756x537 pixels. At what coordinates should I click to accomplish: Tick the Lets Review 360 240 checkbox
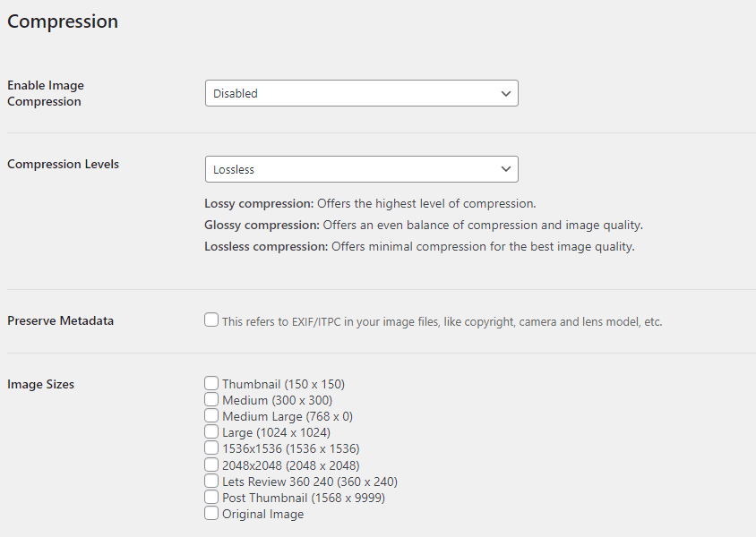click(211, 481)
